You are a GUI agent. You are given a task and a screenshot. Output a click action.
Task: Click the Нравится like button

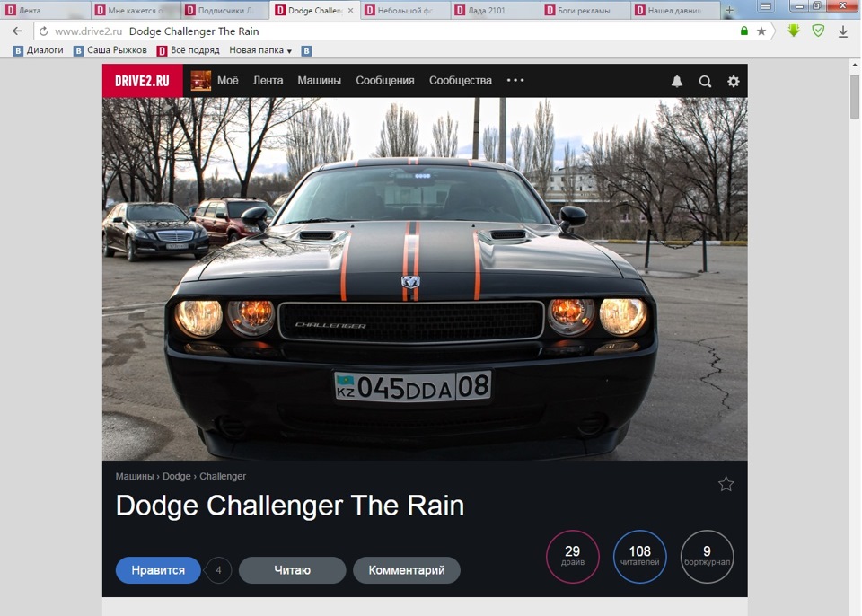tap(158, 570)
